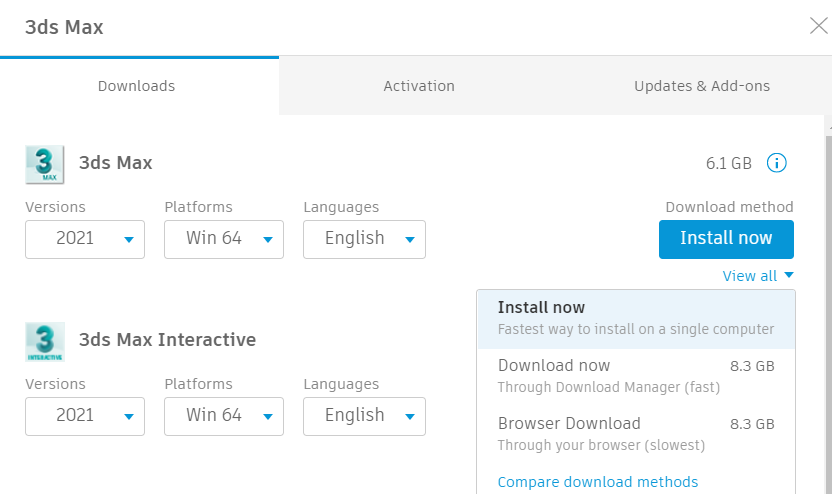Open Compare download methods link
Screen dimensions: 832x494
pos(597,482)
